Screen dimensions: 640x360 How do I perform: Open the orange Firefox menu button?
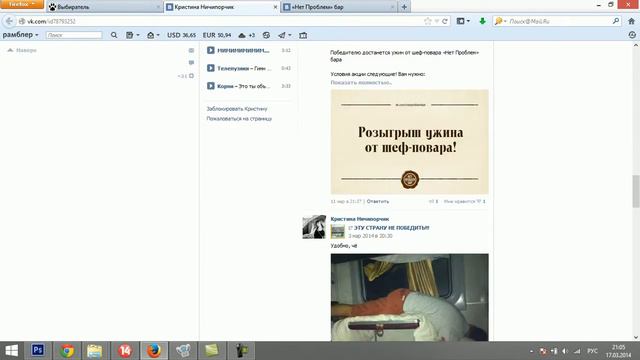point(22,4)
